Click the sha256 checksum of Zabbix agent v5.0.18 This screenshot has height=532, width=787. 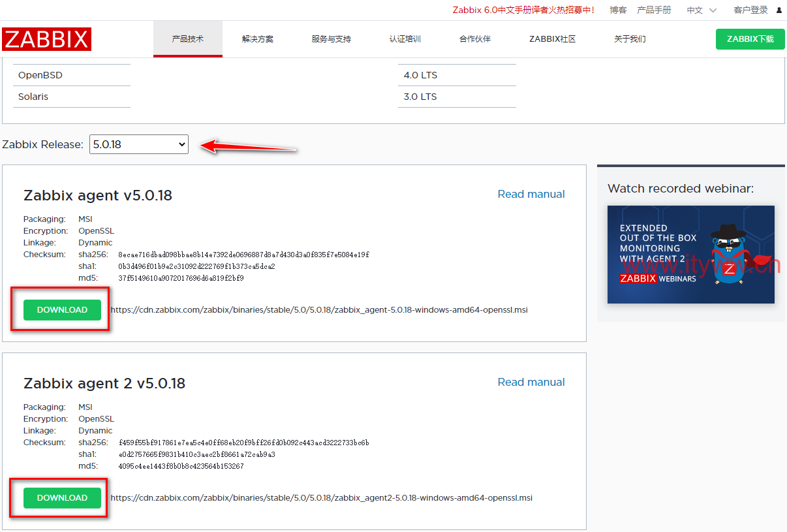244,255
